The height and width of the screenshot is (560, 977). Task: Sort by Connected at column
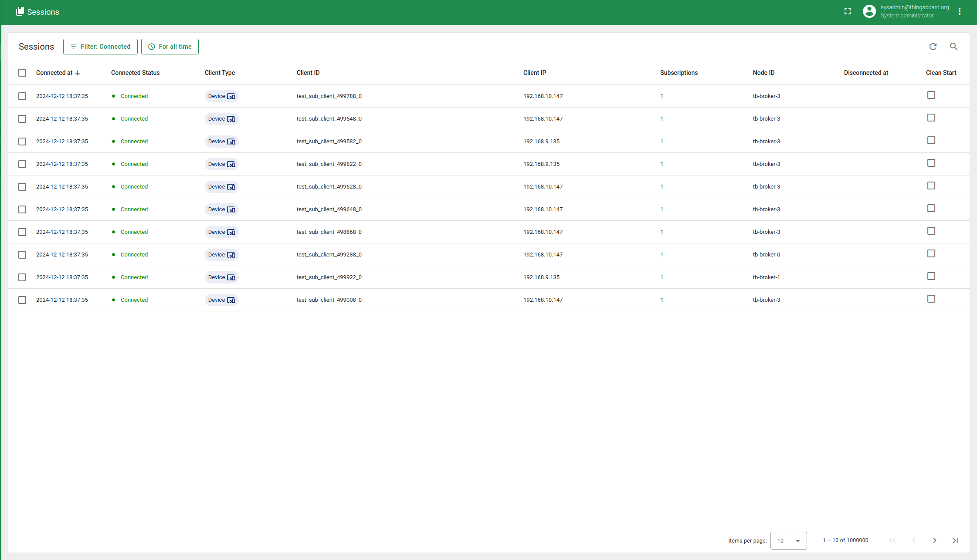(54, 73)
